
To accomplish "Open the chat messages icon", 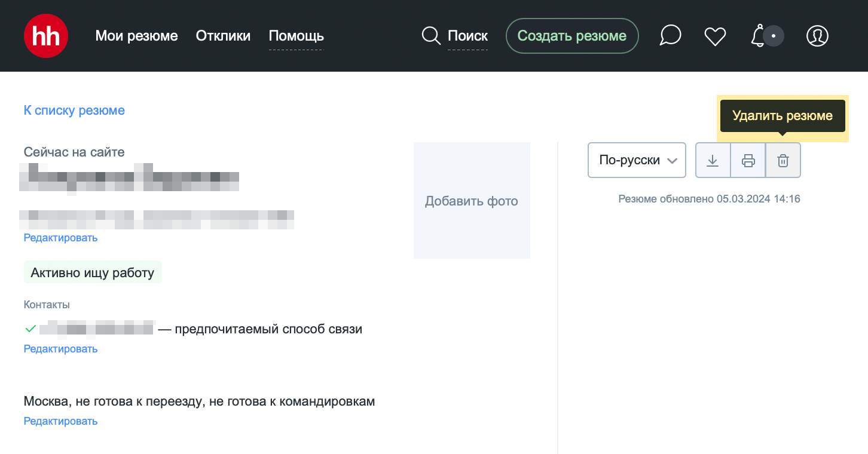I will pos(670,36).
